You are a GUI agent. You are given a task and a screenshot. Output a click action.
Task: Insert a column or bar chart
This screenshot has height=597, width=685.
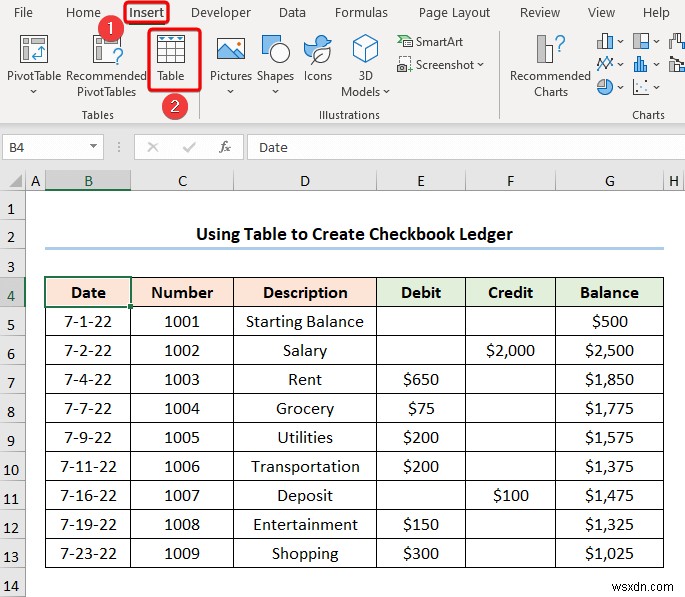[605, 41]
